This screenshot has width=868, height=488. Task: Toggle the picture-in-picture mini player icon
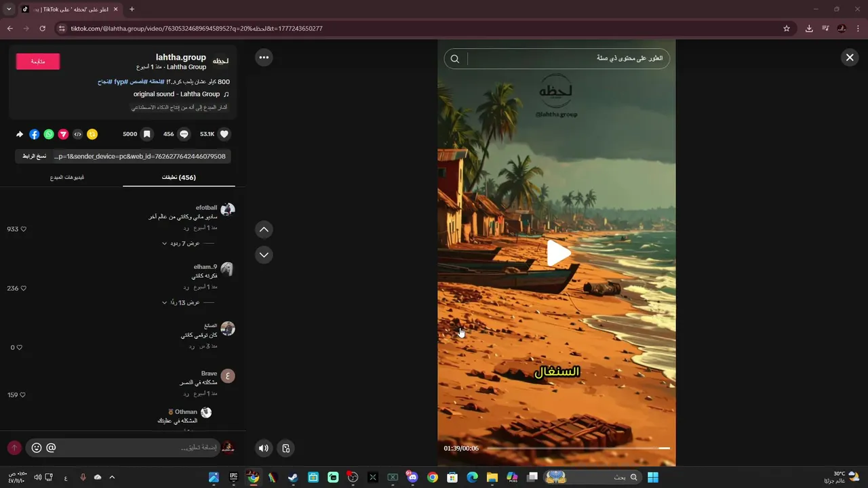click(286, 448)
